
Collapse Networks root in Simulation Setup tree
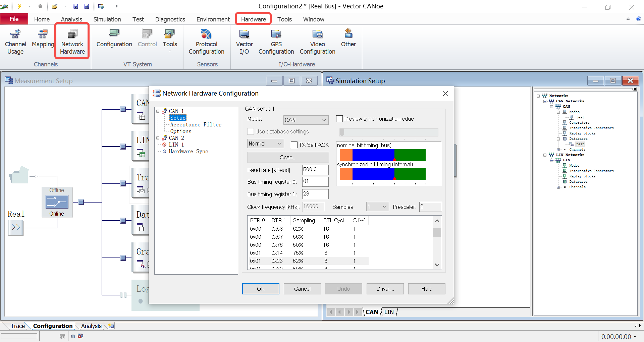[538, 96]
